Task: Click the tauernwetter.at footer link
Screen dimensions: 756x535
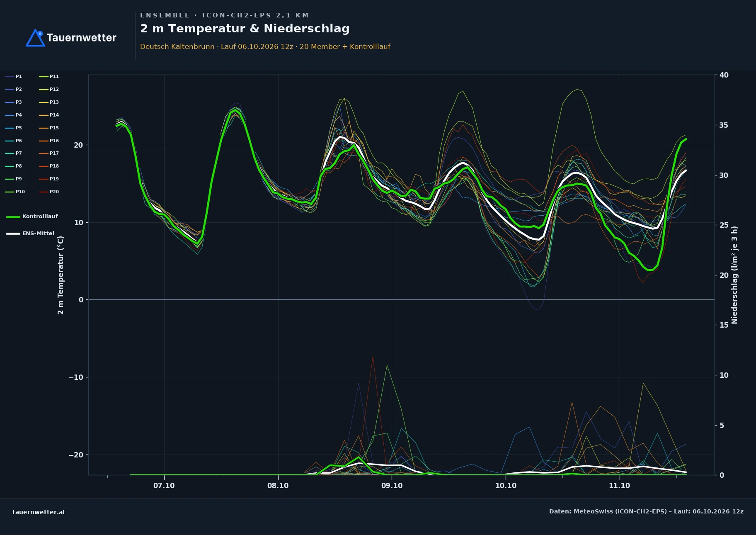Action: coord(39,512)
